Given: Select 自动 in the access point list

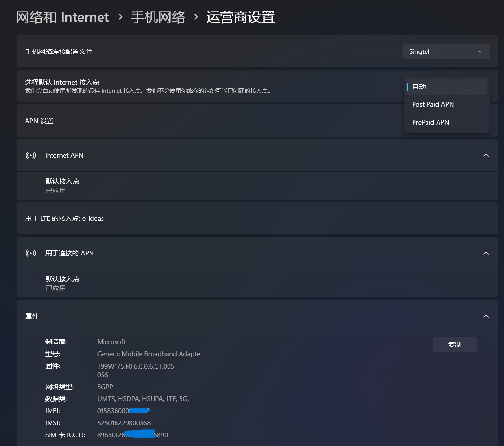Looking at the screenshot, I should [x=446, y=87].
